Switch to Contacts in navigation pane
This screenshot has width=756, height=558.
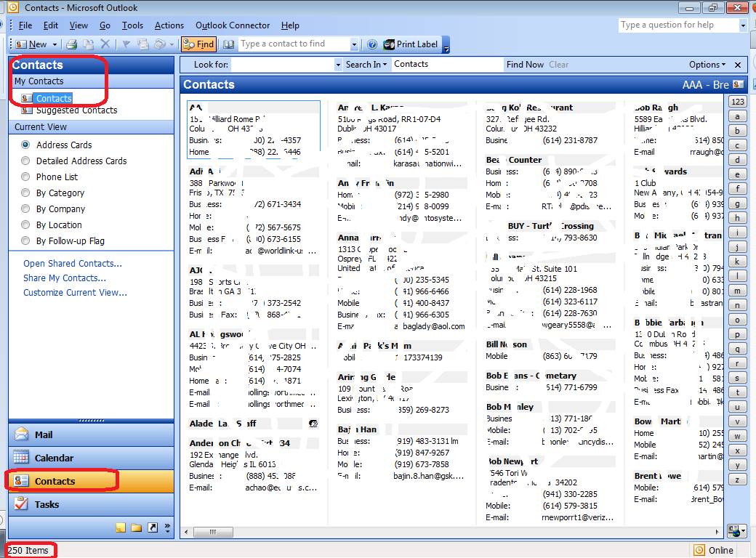(91, 481)
